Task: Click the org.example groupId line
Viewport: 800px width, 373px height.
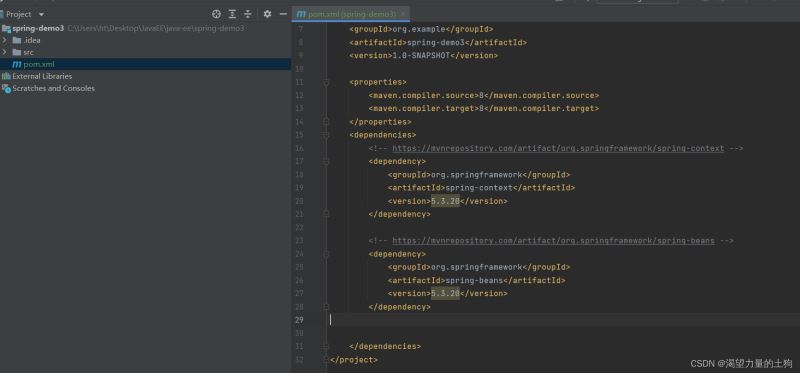Action: (x=421, y=29)
